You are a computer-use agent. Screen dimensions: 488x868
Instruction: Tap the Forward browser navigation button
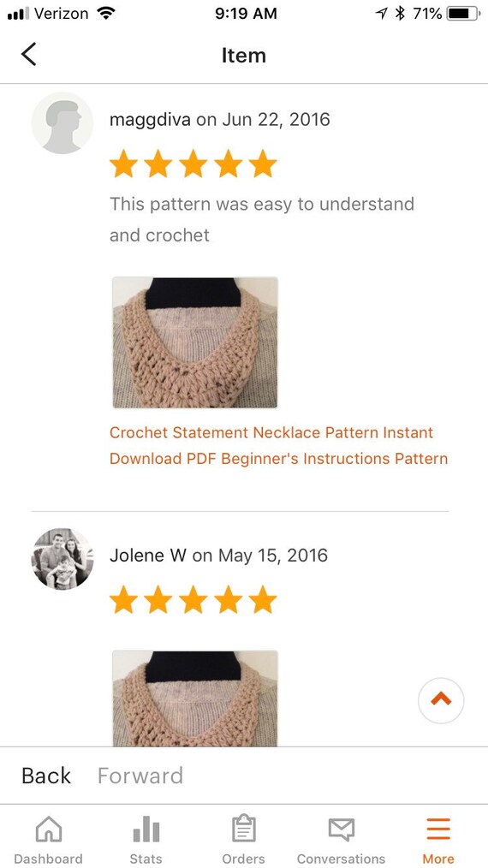click(x=140, y=776)
